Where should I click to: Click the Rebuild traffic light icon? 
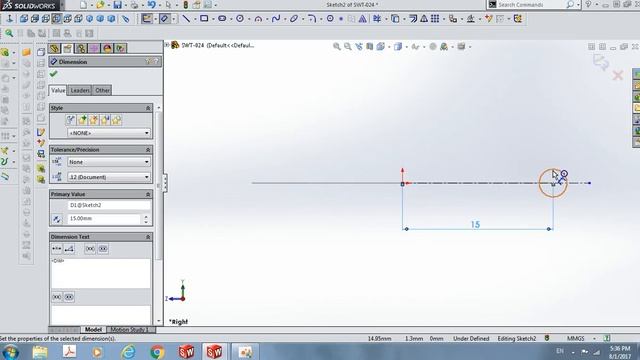coord(186,5)
